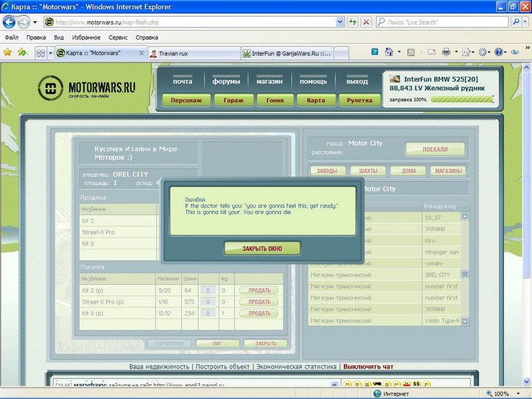532x399 pixels.
Task: Click ПРОДАТЬ for Street-X Pro (p)
Action: click(259, 302)
